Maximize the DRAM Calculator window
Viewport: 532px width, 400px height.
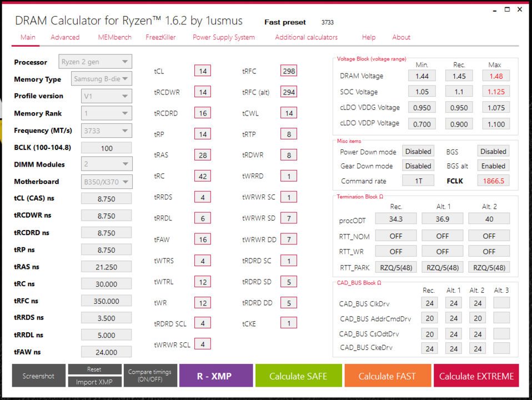507,9
